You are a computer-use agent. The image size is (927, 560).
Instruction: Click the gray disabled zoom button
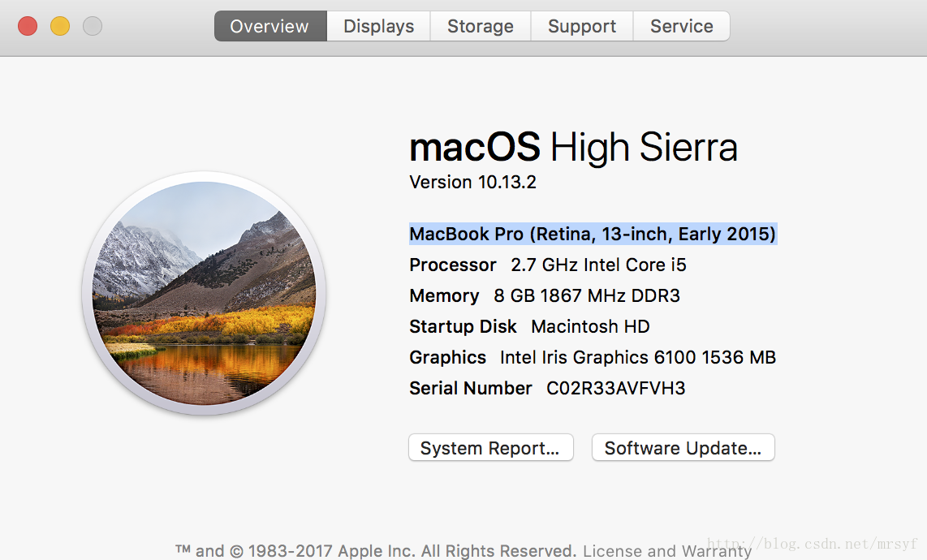coord(93,26)
